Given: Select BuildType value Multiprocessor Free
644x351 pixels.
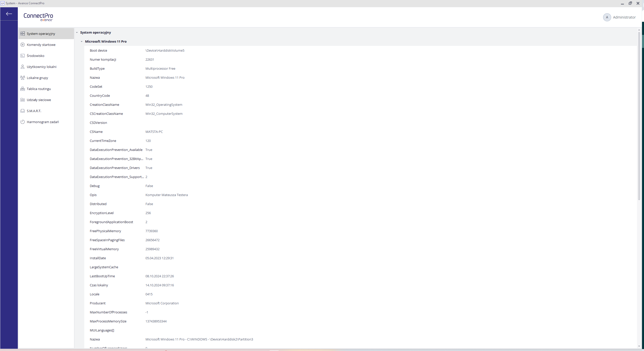Looking at the screenshot, I should click(x=160, y=69).
